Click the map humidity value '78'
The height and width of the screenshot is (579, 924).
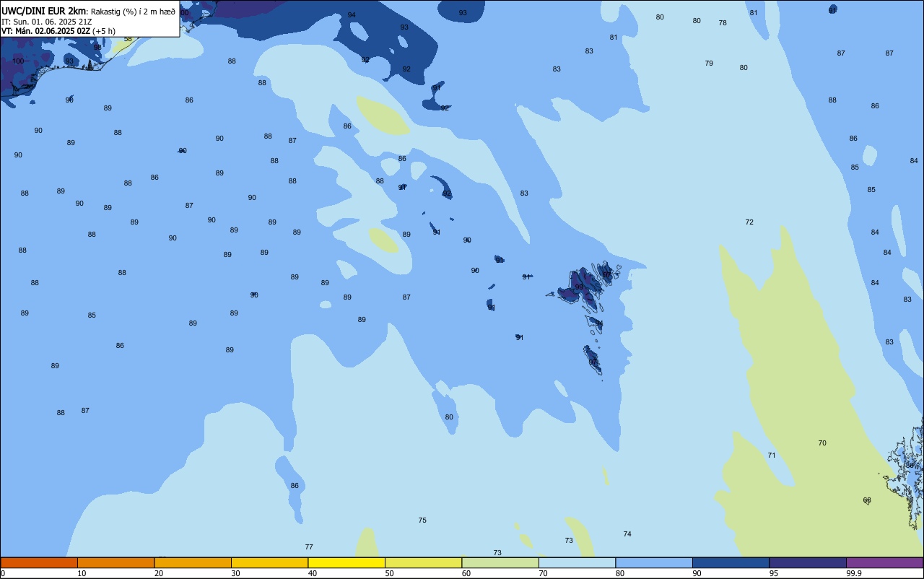coord(723,23)
